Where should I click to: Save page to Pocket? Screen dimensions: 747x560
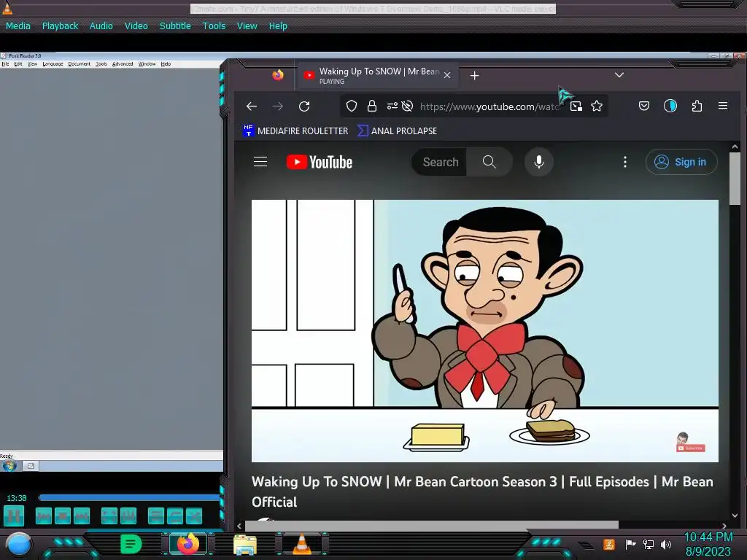(x=644, y=106)
